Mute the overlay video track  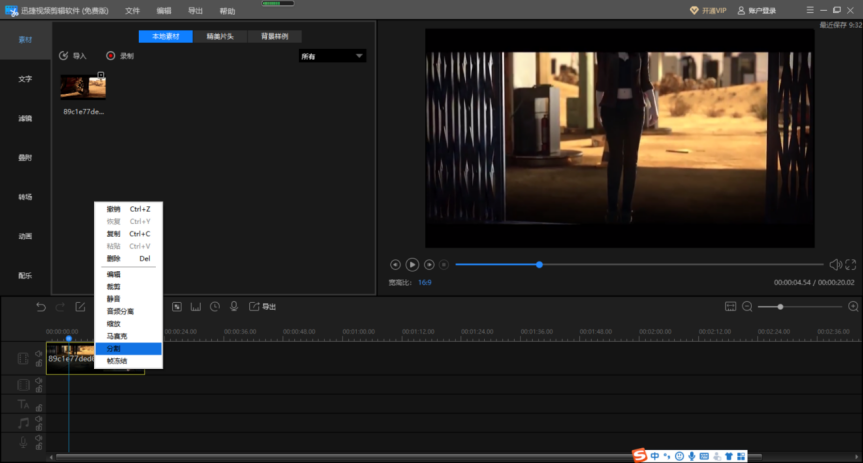click(x=39, y=381)
